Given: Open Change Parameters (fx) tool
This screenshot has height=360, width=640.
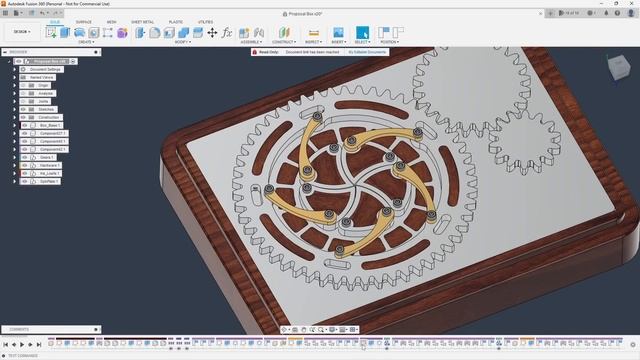Looking at the screenshot, I should tap(227, 33).
